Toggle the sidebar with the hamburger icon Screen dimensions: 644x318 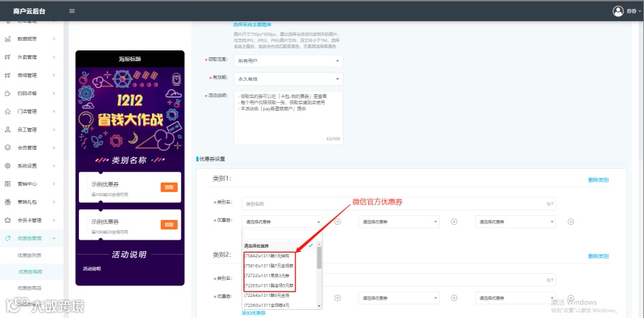tap(72, 11)
